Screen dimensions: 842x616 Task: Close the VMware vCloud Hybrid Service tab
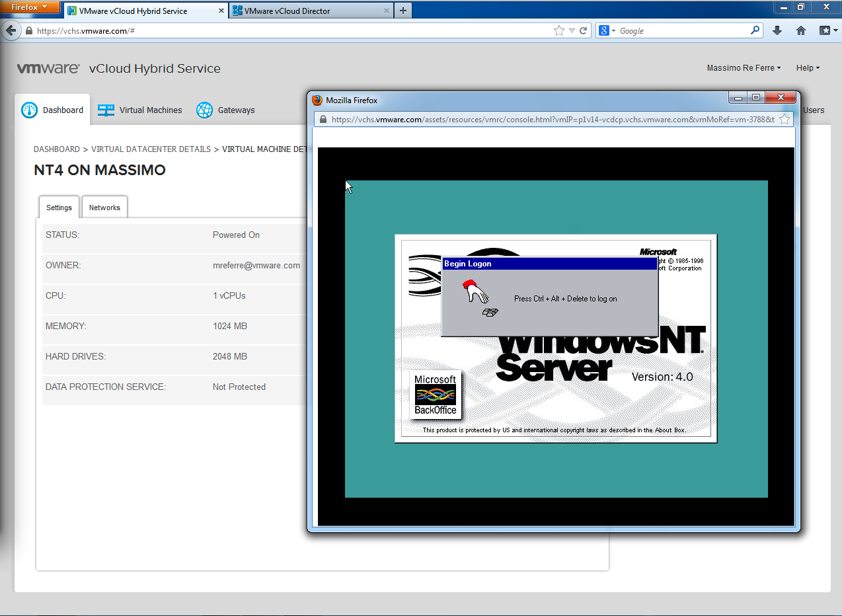[x=221, y=11]
